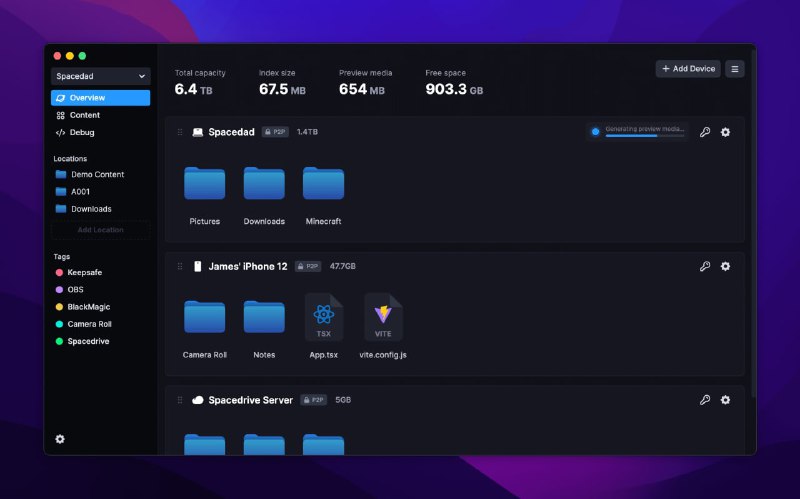Image resolution: width=800 pixels, height=499 pixels.
Task: Open the sidebar settings gear at bottom
Action: tap(60, 439)
